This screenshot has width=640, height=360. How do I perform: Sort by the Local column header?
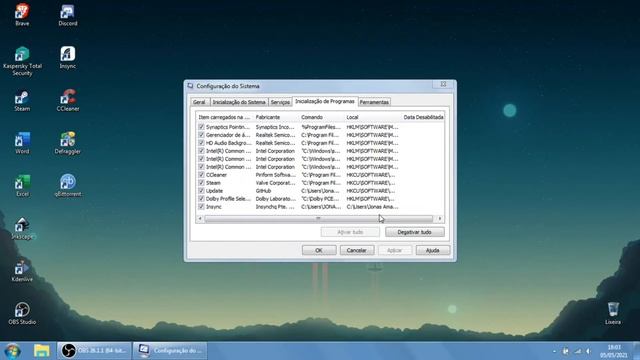click(373, 117)
